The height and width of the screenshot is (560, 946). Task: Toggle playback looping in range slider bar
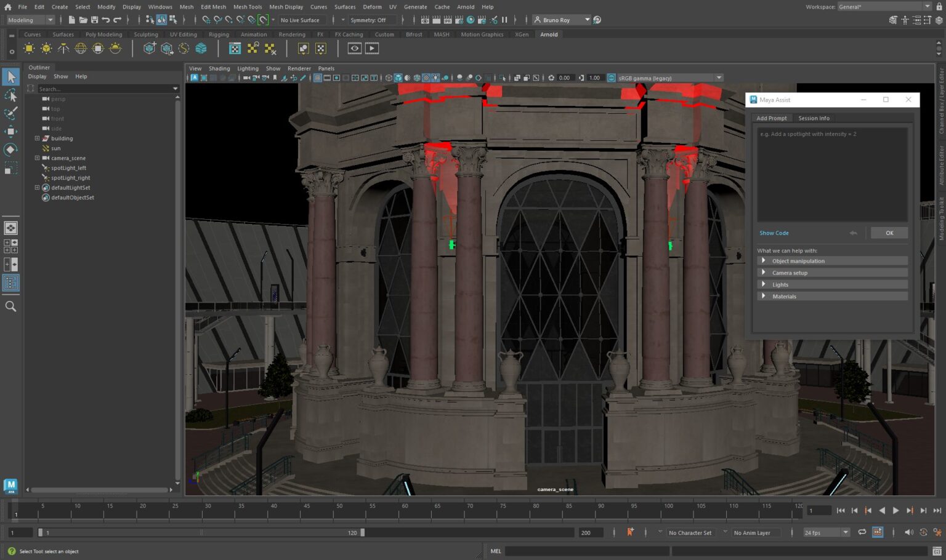point(862,532)
